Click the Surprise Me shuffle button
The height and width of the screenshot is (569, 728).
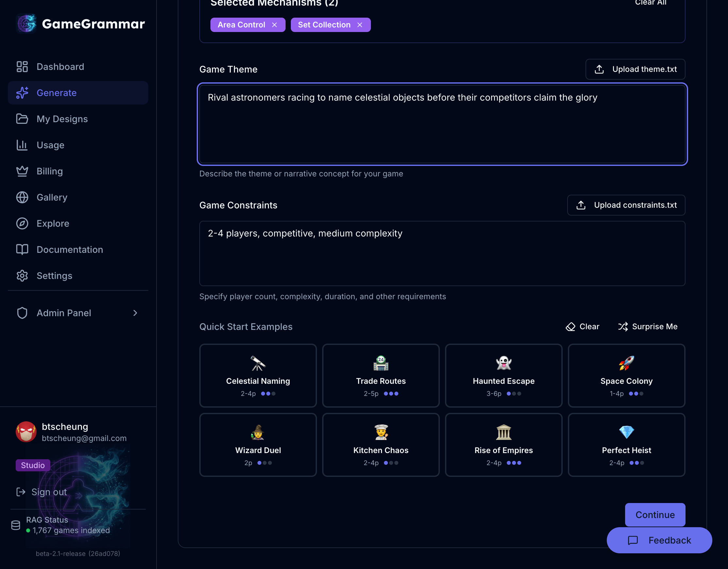tap(647, 327)
